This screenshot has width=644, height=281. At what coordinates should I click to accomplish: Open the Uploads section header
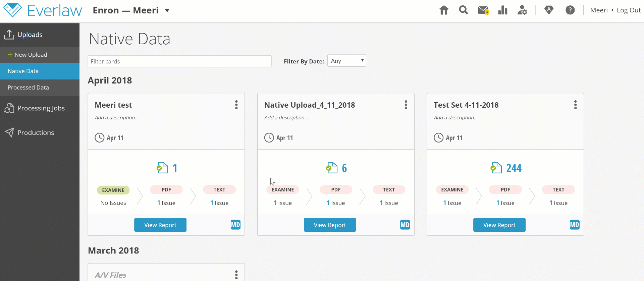(x=40, y=35)
